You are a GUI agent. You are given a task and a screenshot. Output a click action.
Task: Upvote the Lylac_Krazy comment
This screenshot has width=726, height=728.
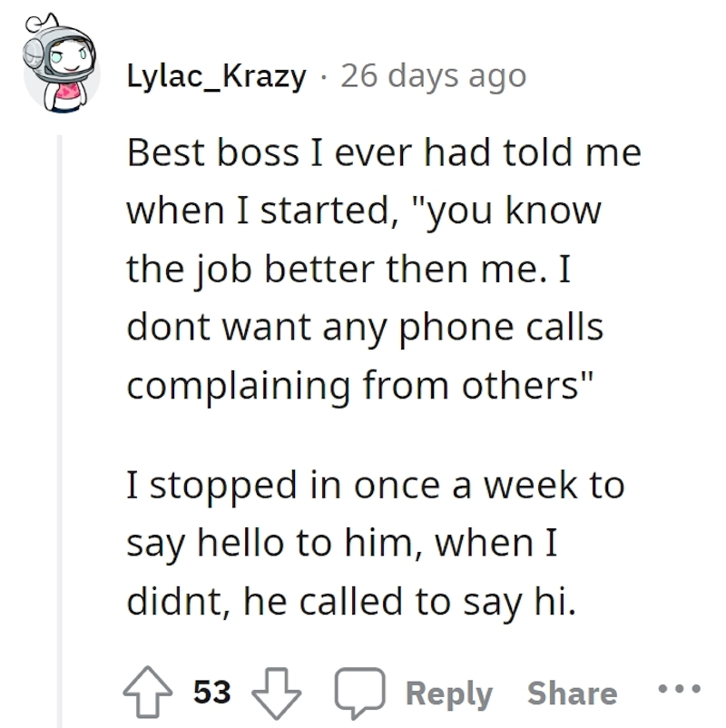[148, 692]
